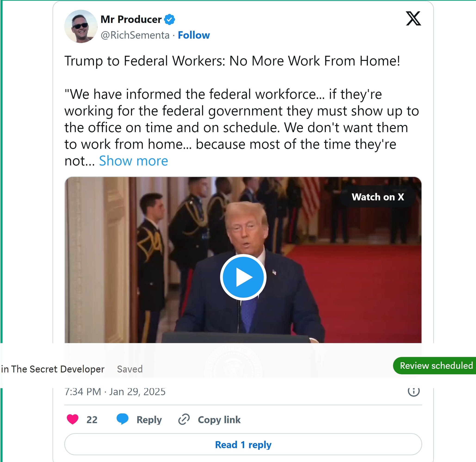This screenshot has height=462, width=476.
Task: Open the 7:34 PM Jan 29, 2025 timestamp
Action: [115, 392]
